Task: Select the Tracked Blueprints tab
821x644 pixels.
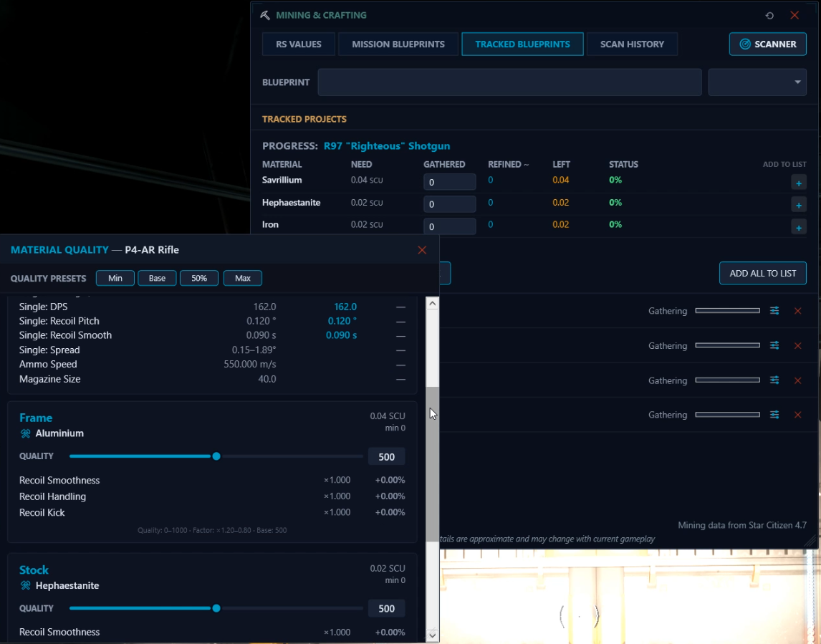Action: 522,44
